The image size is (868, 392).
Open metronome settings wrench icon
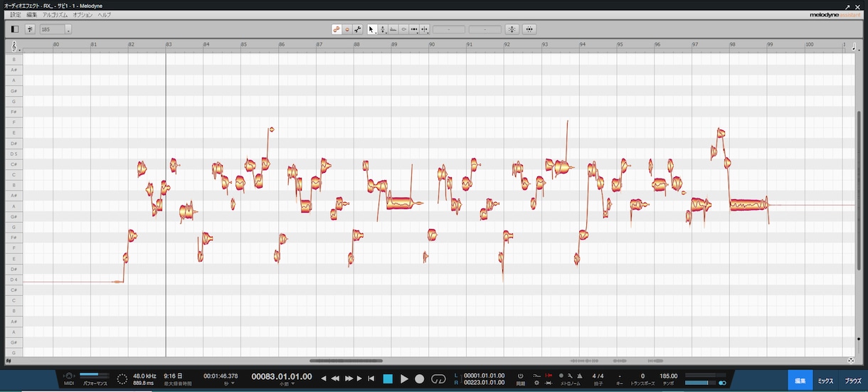[x=570, y=375]
